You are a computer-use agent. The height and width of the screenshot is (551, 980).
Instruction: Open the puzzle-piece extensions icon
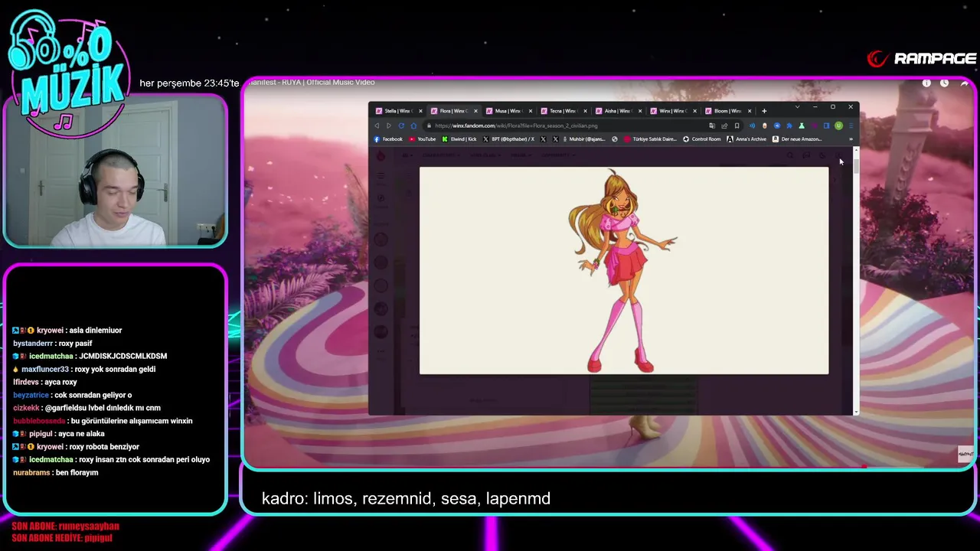(x=789, y=126)
